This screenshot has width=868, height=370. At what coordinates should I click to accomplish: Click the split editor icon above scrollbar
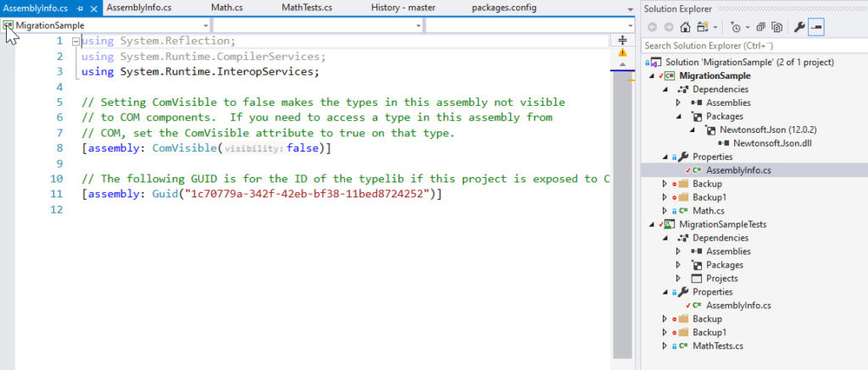click(x=623, y=40)
